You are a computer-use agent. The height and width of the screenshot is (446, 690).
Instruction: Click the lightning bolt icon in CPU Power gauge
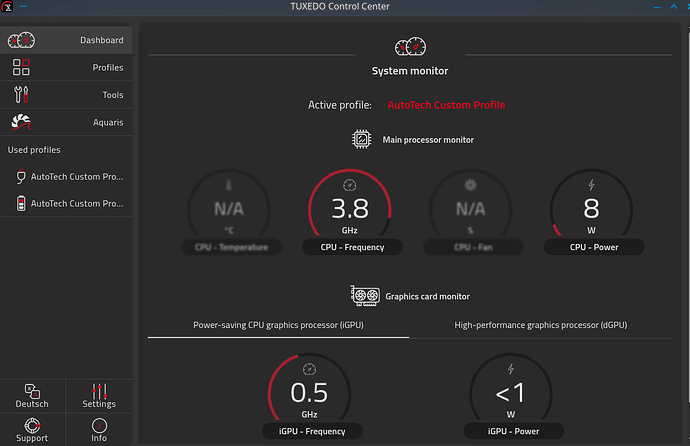(x=591, y=185)
